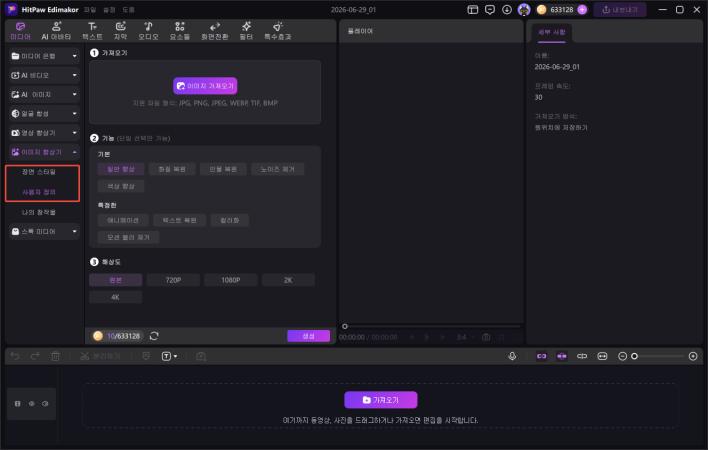
Task: Click the zoom out minus icon on timeline
Action: [x=622, y=356]
